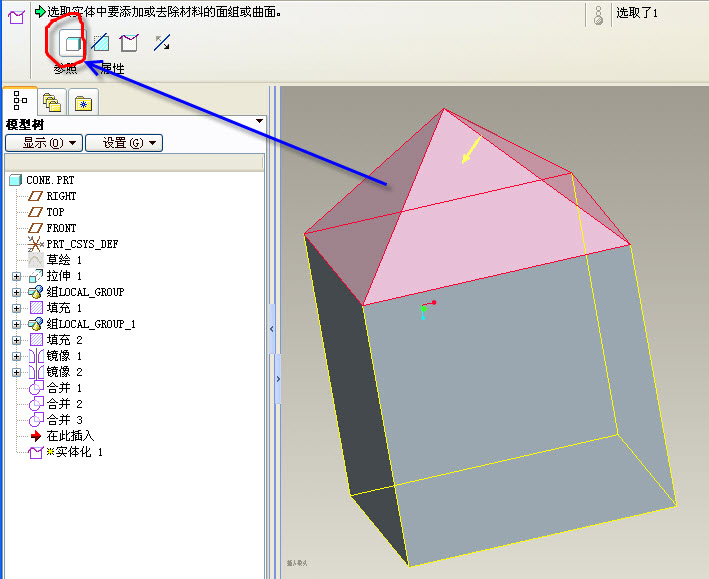Select 填充 2 feature label

tap(64, 340)
